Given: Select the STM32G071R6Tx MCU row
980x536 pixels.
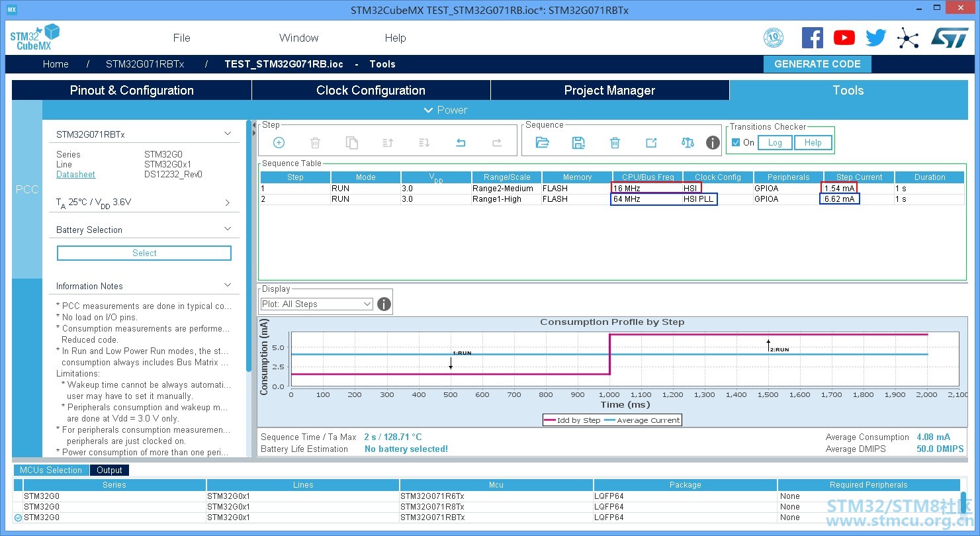Looking at the screenshot, I should pos(486,496).
